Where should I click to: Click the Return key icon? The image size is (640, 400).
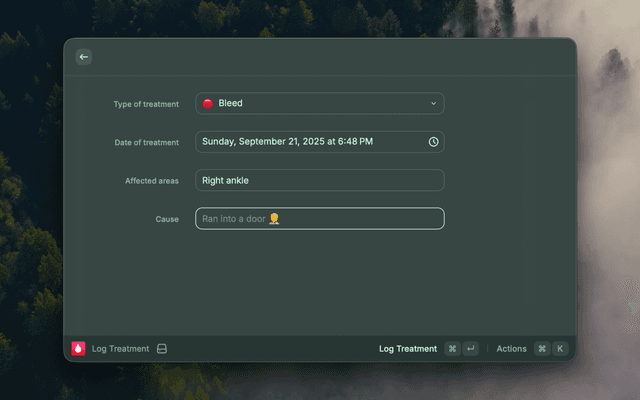[x=471, y=349]
